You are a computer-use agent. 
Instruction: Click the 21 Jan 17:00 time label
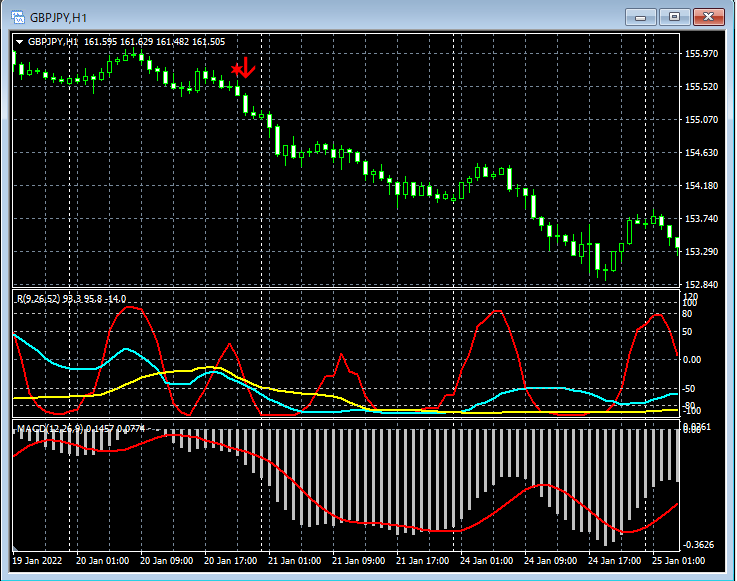pos(422,561)
